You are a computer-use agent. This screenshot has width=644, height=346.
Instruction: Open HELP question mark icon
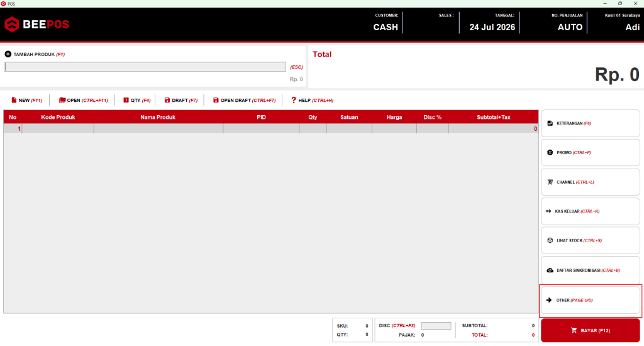click(x=293, y=100)
